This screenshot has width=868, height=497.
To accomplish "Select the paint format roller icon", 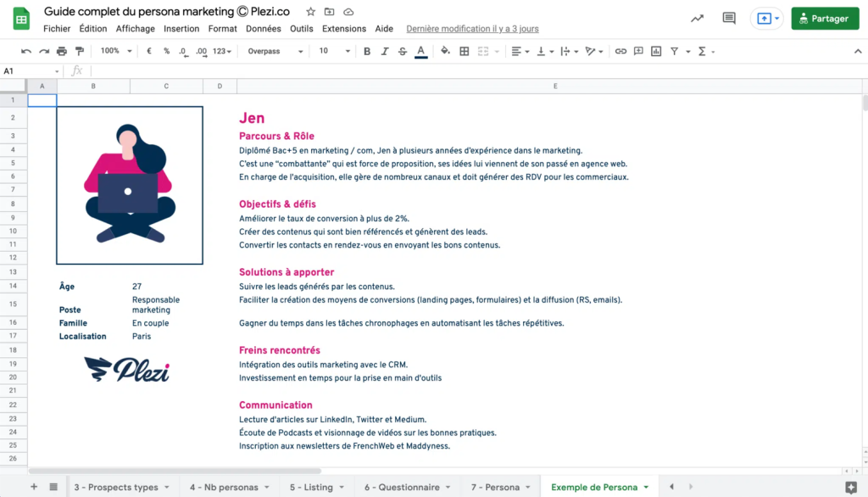I will point(80,51).
